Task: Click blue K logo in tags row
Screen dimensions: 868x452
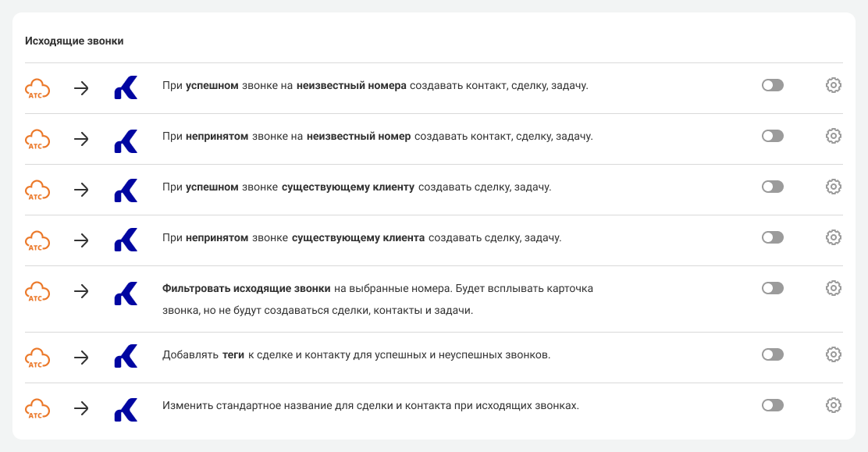Action: [126, 357]
